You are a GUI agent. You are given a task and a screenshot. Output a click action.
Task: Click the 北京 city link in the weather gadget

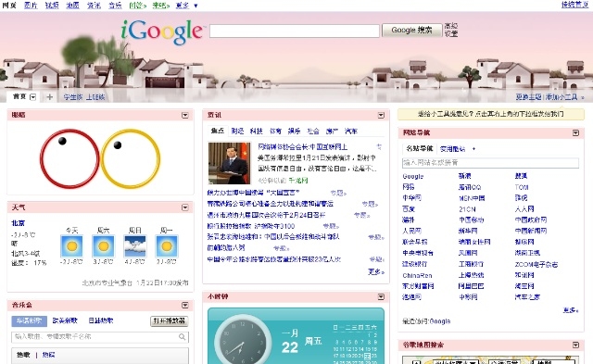19,223
